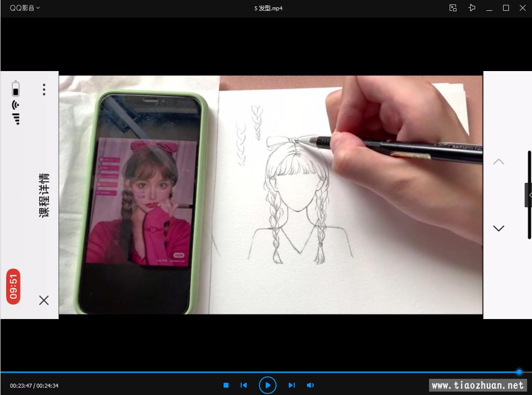Skip to the next video
Viewport: 532px width, 395px height.
pos(291,385)
